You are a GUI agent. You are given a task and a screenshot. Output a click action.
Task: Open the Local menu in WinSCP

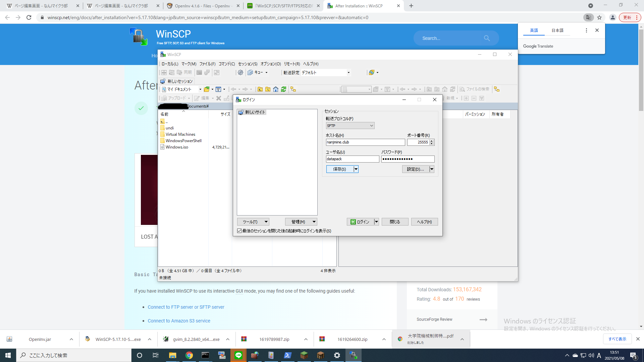(170, 64)
